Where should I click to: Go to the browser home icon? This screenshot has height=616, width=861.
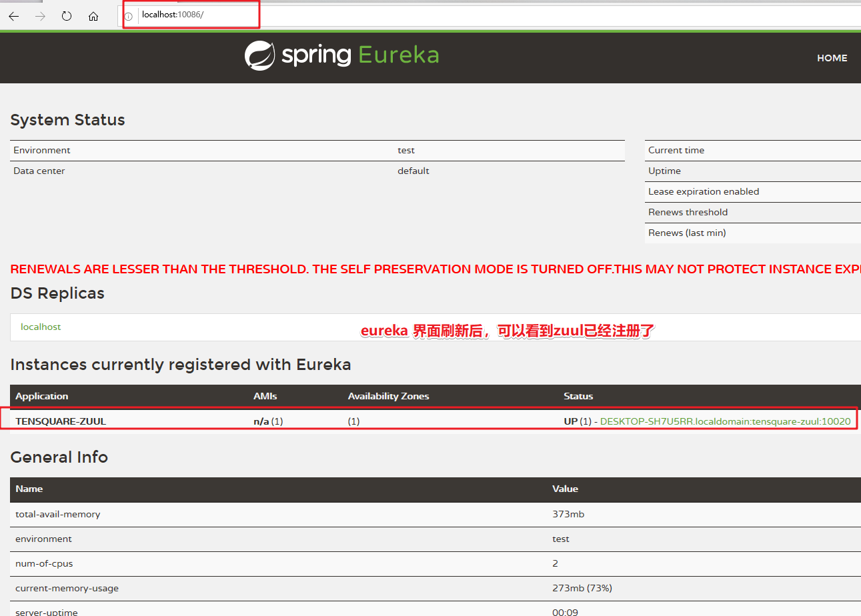pyautogui.click(x=93, y=17)
